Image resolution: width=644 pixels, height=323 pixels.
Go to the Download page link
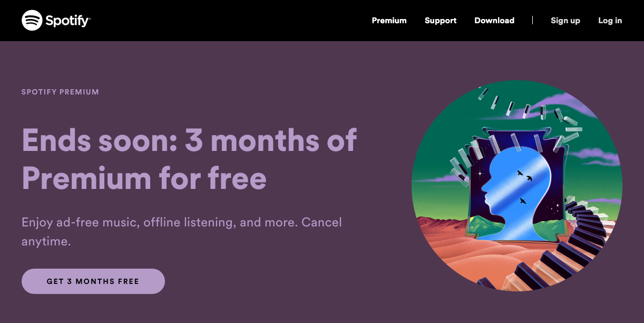pos(494,21)
